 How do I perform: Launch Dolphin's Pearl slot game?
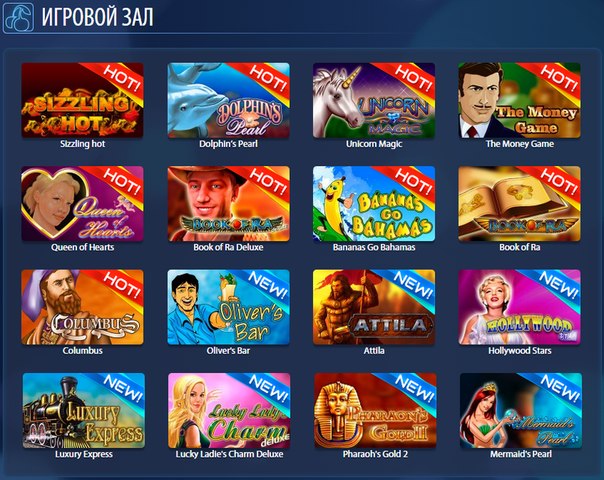point(228,100)
